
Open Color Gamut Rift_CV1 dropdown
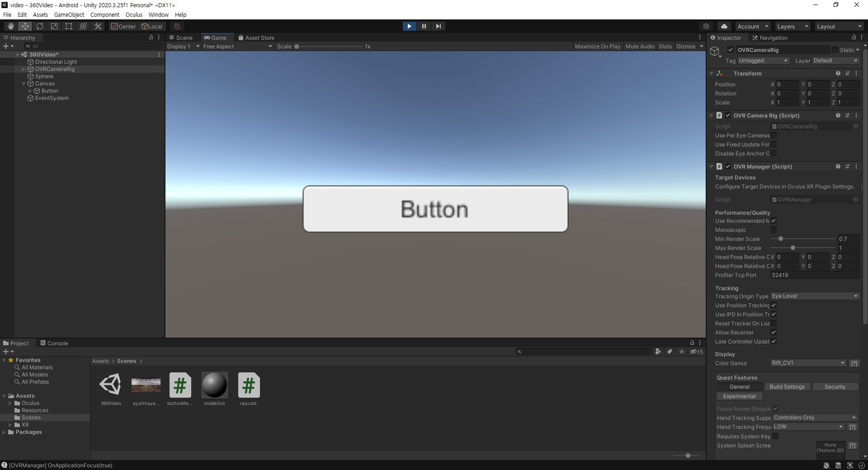pyautogui.click(x=808, y=363)
